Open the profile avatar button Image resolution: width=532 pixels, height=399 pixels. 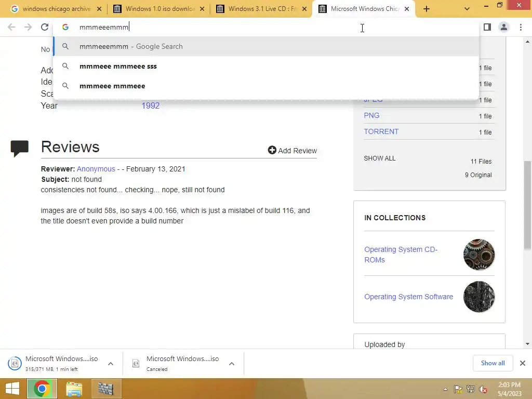(x=504, y=27)
